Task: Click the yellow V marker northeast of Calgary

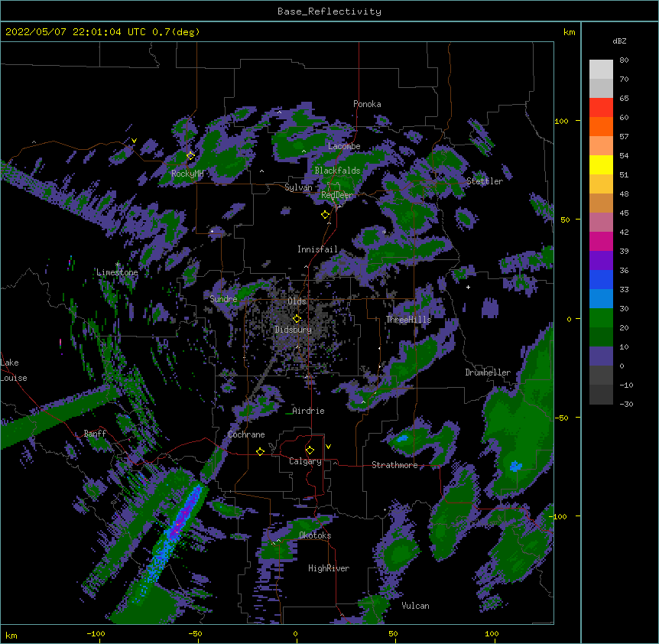Action: pyautogui.click(x=328, y=447)
